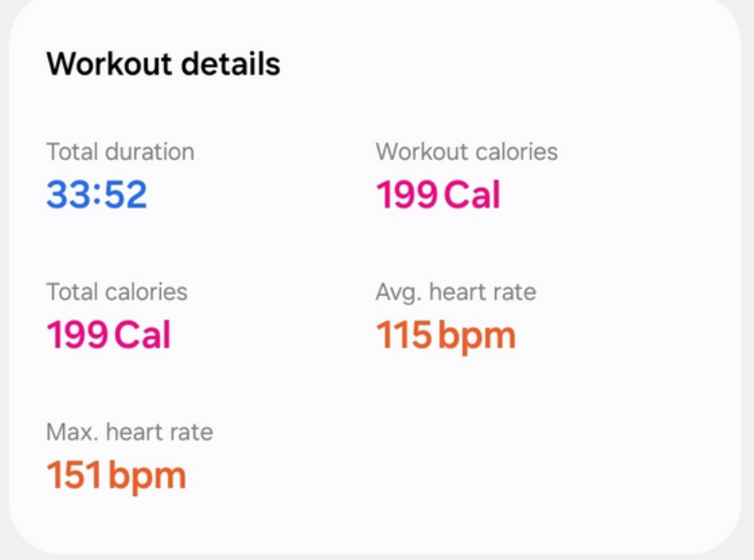Click the Cal unit beside total calories
This screenshot has height=560, width=754.
(143, 335)
